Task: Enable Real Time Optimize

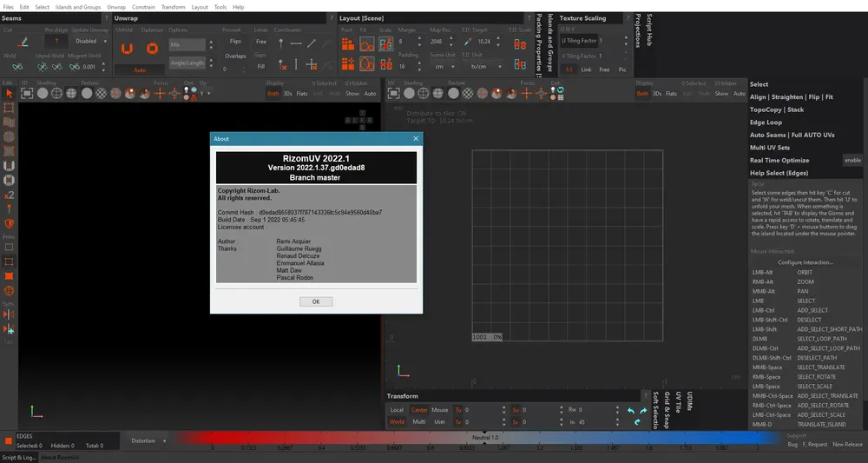Action: pyautogui.click(x=852, y=160)
